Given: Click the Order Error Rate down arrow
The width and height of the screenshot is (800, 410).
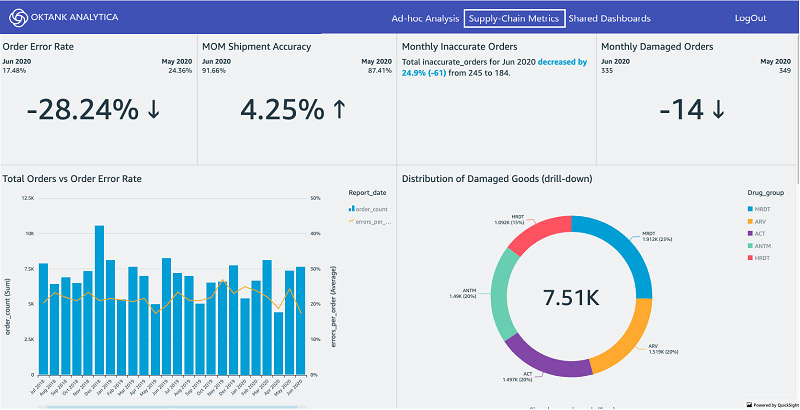Looking at the screenshot, I should 154,110.
